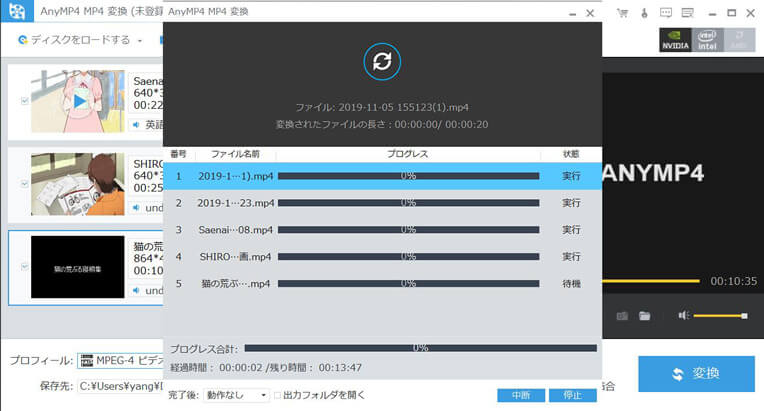Select row 2 file 2019-1…23.mp4

pos(382,203)
